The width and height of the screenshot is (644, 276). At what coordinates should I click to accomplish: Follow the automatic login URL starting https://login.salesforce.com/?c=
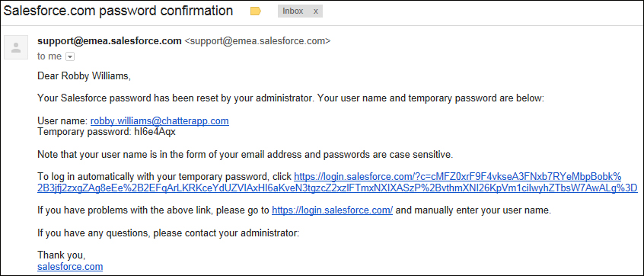[x=458, y=177]
